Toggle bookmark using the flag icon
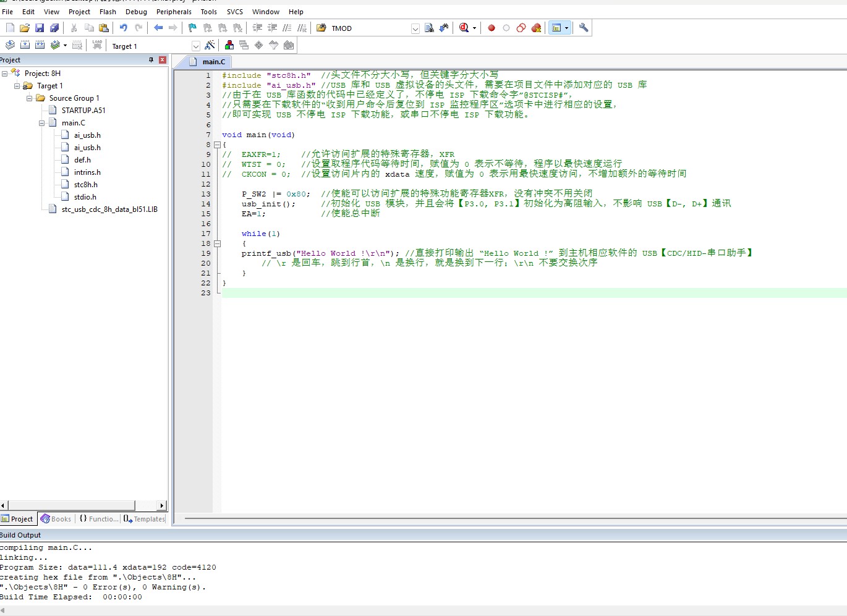 click(x=192, y=28)
